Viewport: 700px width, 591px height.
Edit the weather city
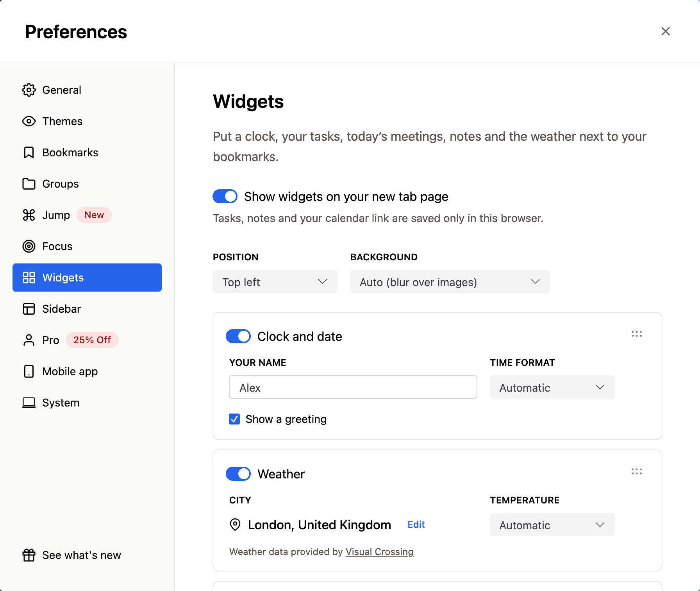[416, 525]
